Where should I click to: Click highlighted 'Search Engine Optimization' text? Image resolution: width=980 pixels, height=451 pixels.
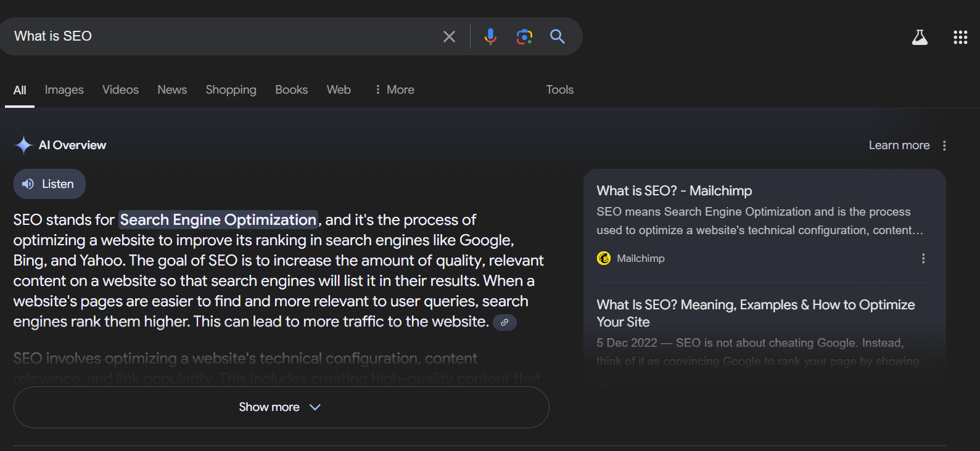point(218,220)
